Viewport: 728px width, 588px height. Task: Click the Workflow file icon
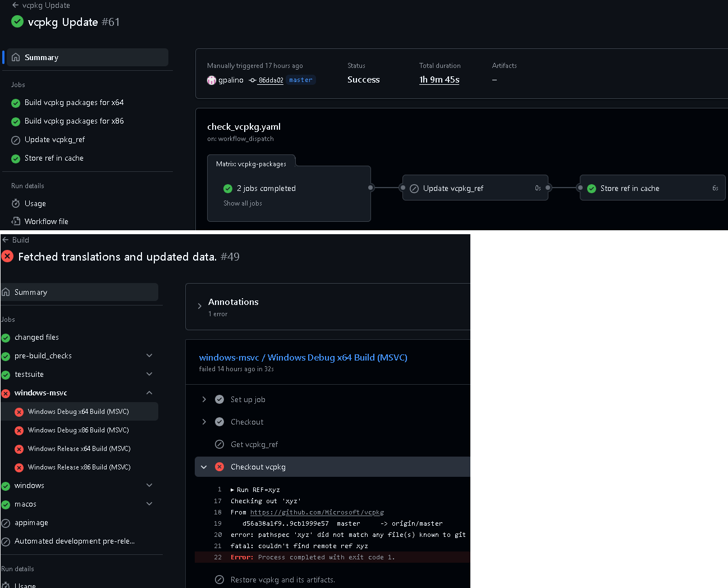(x=16, y=221)
